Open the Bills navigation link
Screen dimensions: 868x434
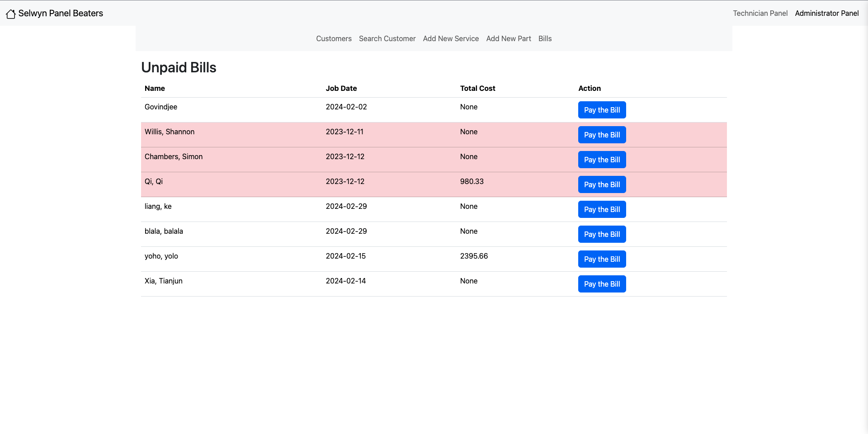pyautogui.click(x=545, y=39)
